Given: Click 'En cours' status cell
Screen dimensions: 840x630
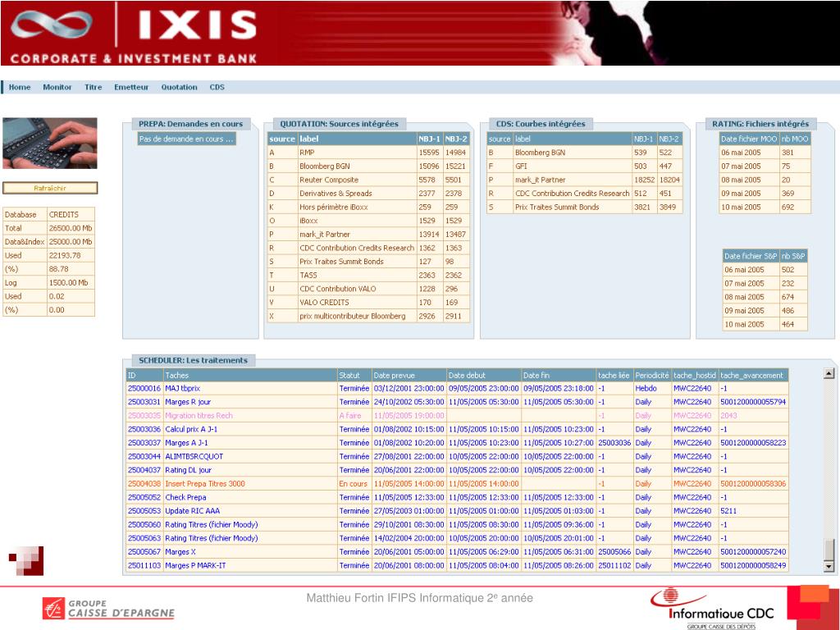Looking at the screenshot, I should point(353,484).
